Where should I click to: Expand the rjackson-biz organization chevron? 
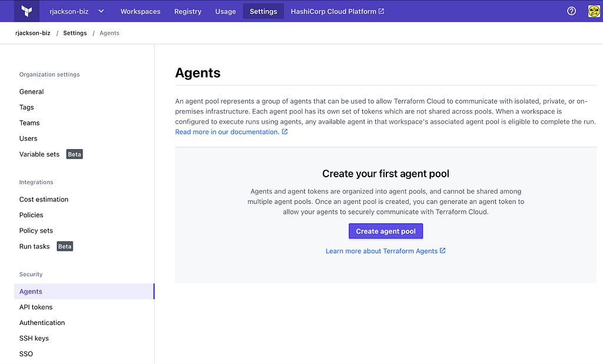point(101,11)
